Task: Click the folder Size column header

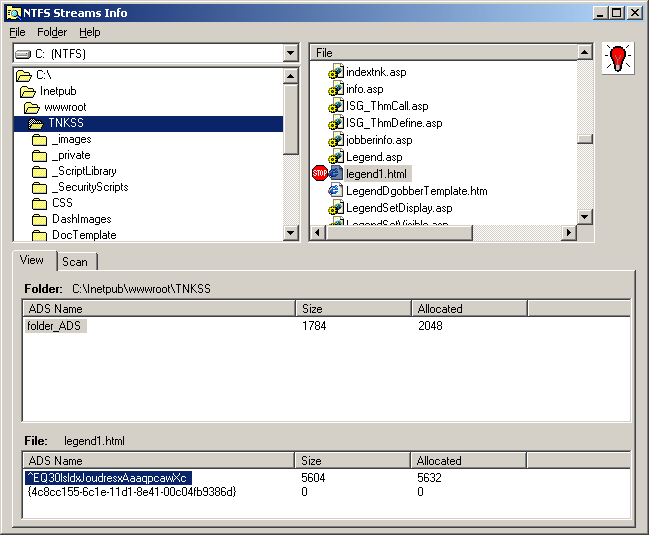Action: pos(354,309)
